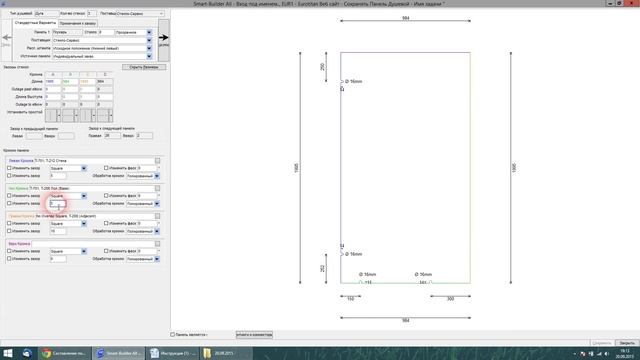Click the simple-shape picker for edge A
The image size is (640, 360).
coord(53,116)
